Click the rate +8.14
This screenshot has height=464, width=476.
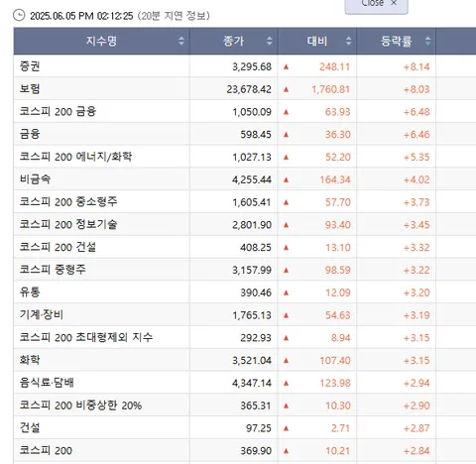click(x=416, y=66)
